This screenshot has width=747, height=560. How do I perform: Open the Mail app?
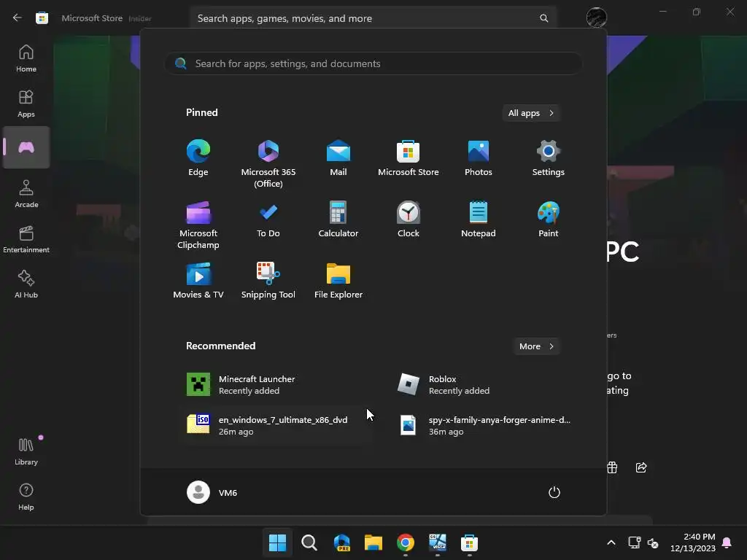[338, 157]
